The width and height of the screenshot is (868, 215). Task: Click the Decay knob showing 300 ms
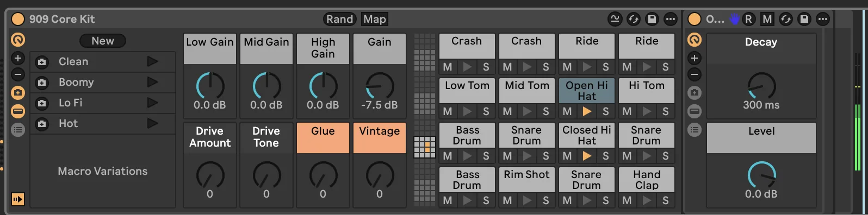point(761,86)
